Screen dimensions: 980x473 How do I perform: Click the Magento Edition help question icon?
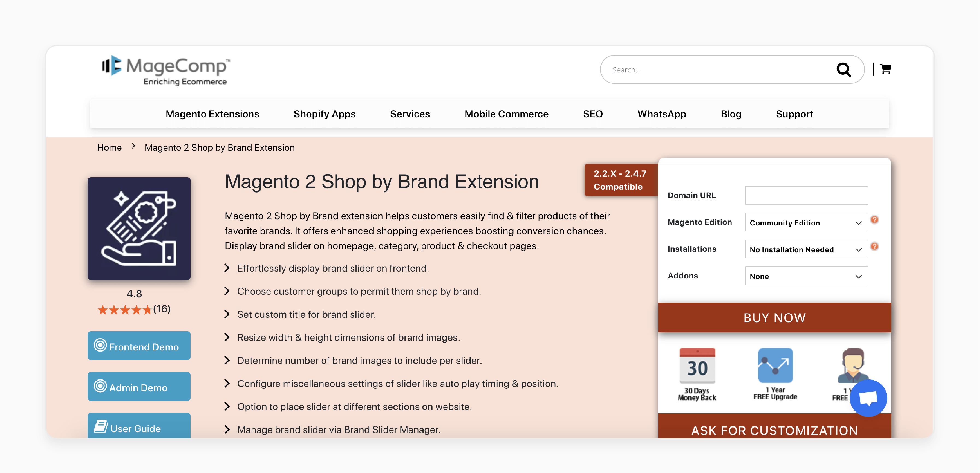874,220
